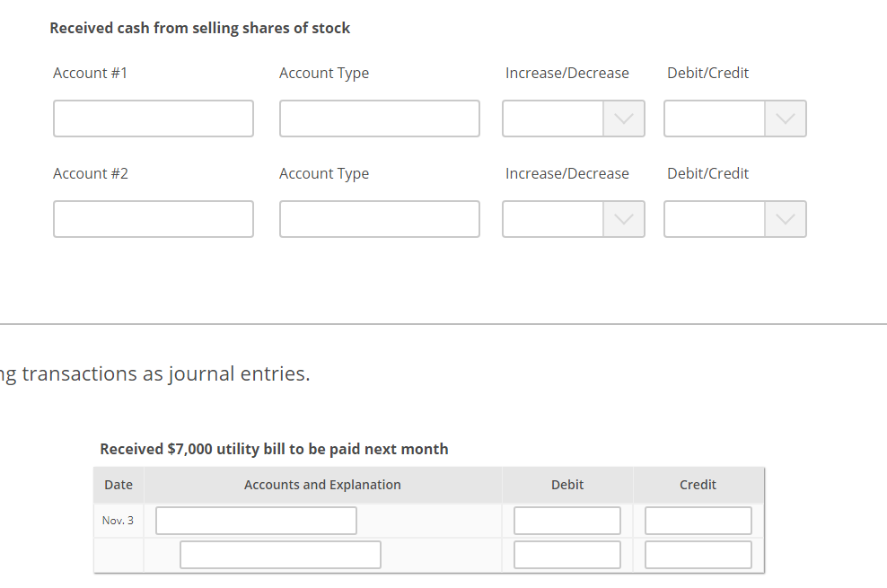The image size is (887, 588).
Task: Click the chevron on Account #2 Debit/Credit dropdown
Action: (x=786, y=219)
